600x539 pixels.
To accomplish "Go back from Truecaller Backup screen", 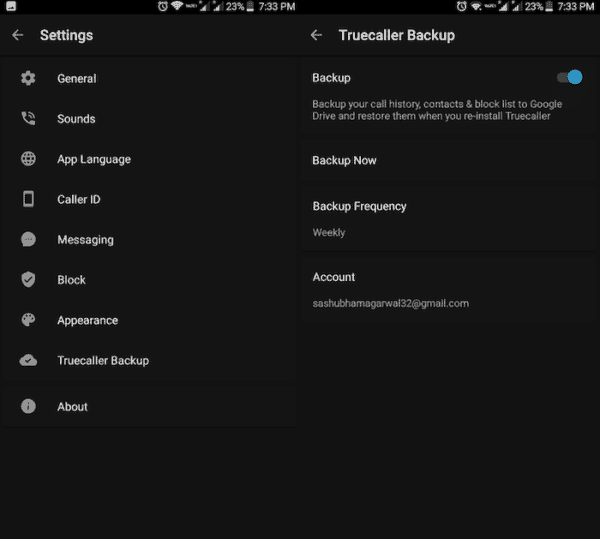I will click(x=316, y=35).
